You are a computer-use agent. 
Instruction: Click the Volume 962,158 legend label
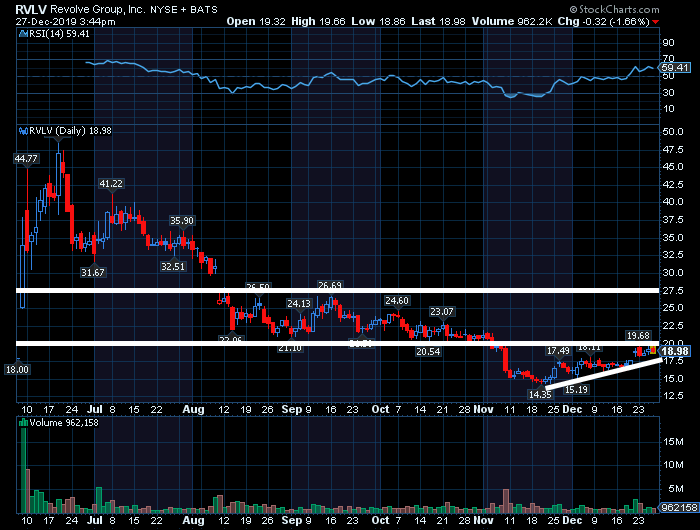[x=64, y=422]
